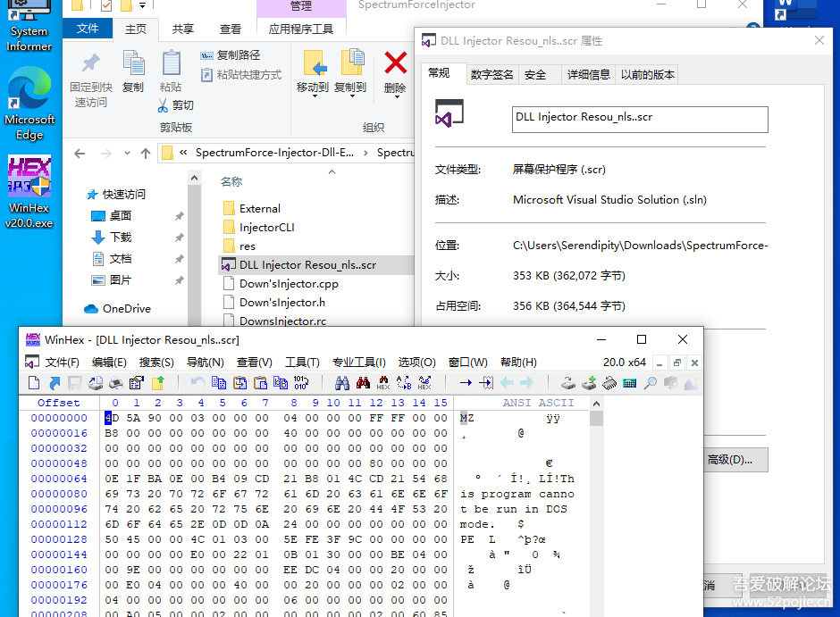840x617 pixels.
Task: Open recent locations chevron in Explorer navigation
Action: pyautogui.click(x=127, y=154)
